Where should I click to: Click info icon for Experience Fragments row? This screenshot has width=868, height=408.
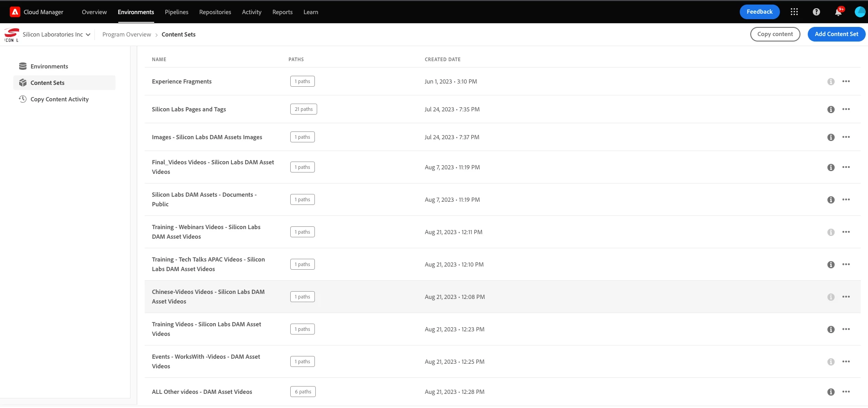831,82
